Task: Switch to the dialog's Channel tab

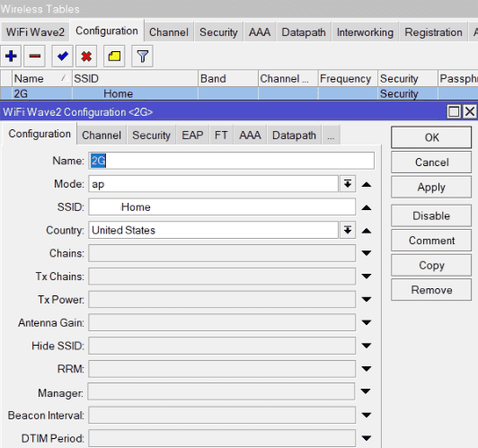Action: [x=102, y=135]
